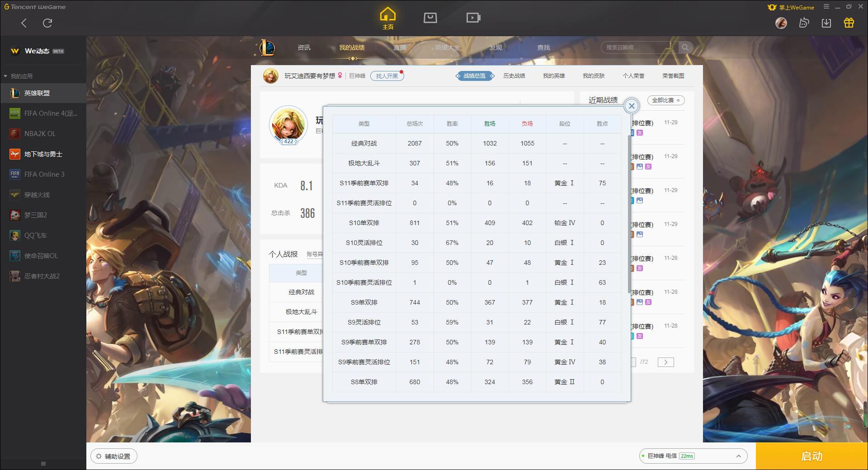
Task: Switch to 战绩总览 sub-tab
Action: pyautogui.click(x=474, y=76)
